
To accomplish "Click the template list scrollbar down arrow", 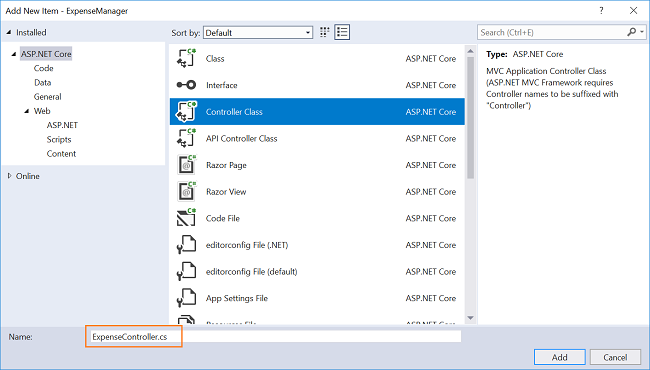I will point(471,318).
